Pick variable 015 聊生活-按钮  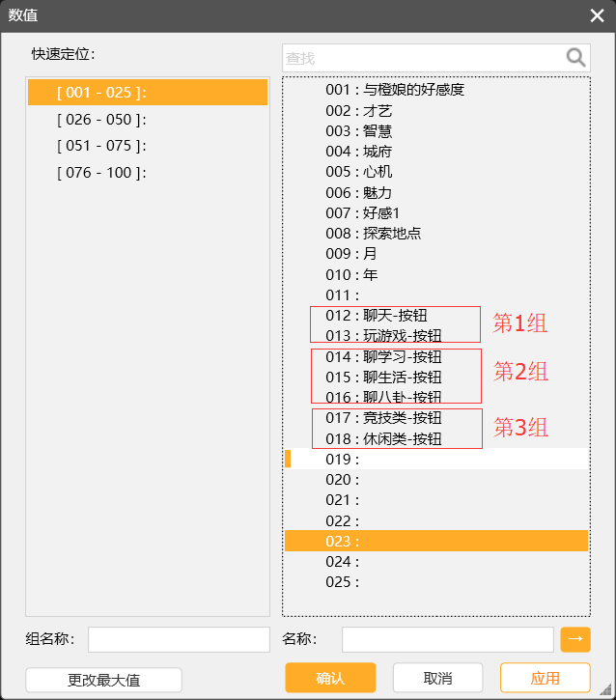383,377
